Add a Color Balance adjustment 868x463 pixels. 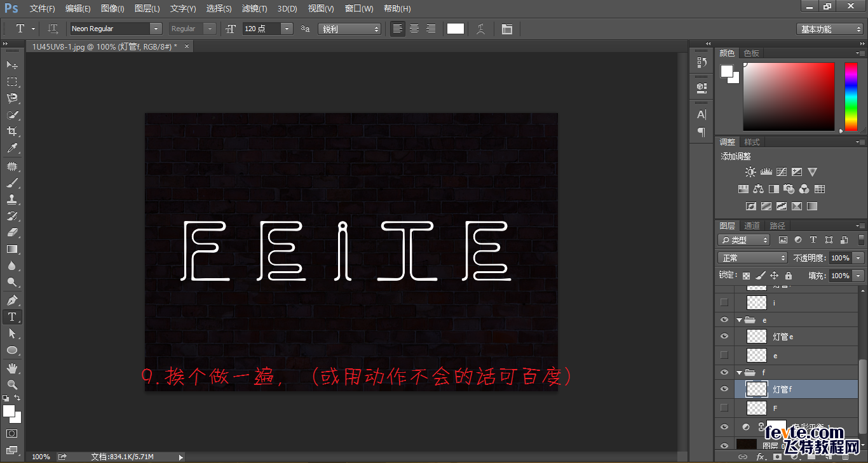[x=758, y=189]
